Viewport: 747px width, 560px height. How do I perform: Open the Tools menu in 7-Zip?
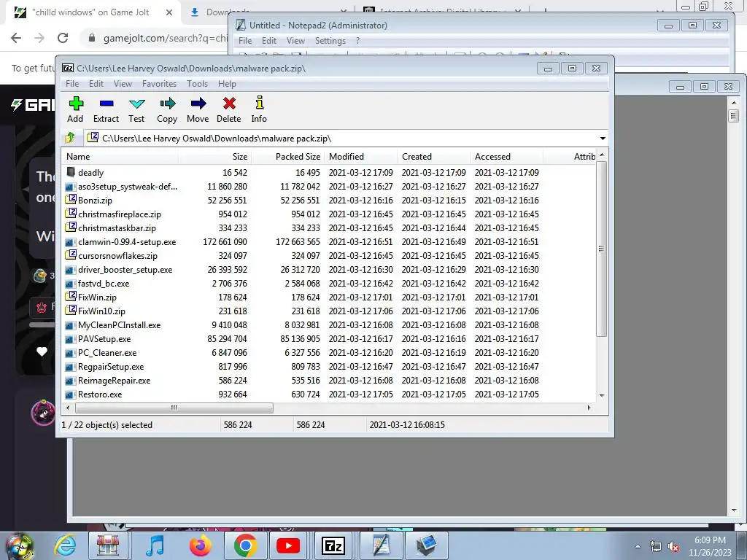point(197,84)
